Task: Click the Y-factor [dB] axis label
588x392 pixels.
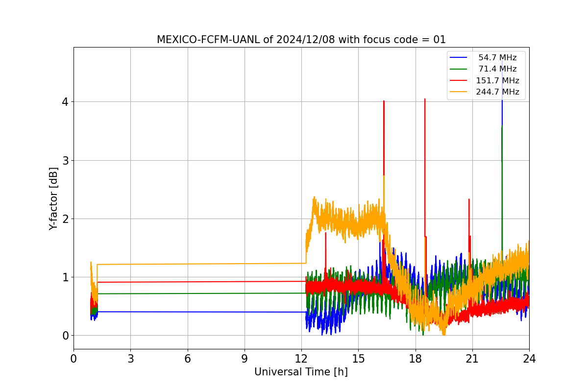Action: pyautogui.click(x=53, y=198)
